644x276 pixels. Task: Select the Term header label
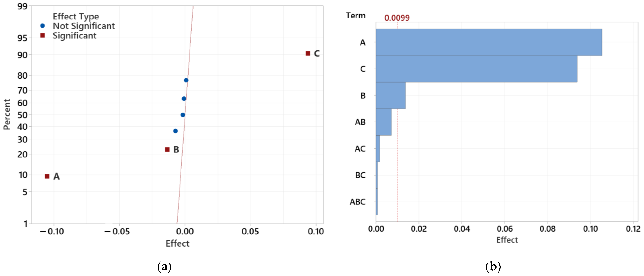click(356, 16)
